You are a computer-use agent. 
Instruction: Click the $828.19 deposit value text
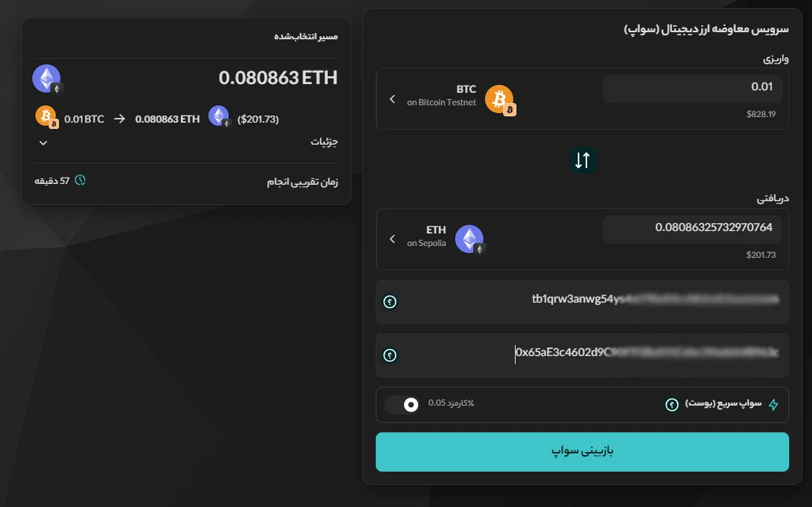[x=761, y=114]
